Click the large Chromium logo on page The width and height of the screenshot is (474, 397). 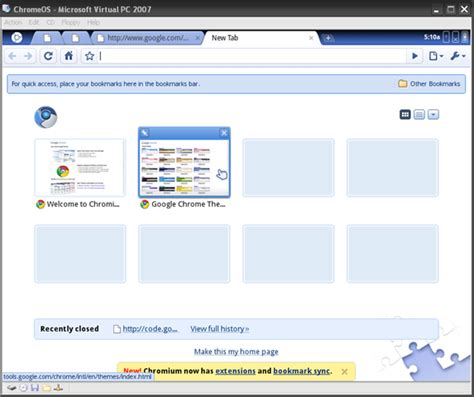(46, 117)
